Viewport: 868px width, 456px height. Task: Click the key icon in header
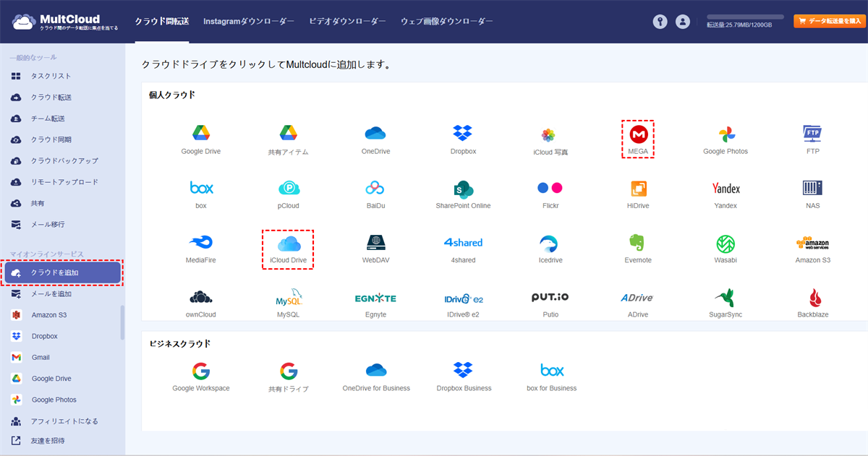(x=659, y=22)
